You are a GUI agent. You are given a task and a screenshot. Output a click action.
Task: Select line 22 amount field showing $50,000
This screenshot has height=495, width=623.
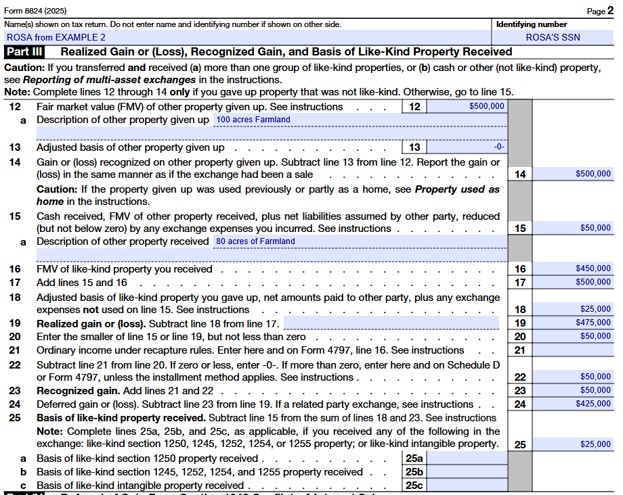point(573,377)
